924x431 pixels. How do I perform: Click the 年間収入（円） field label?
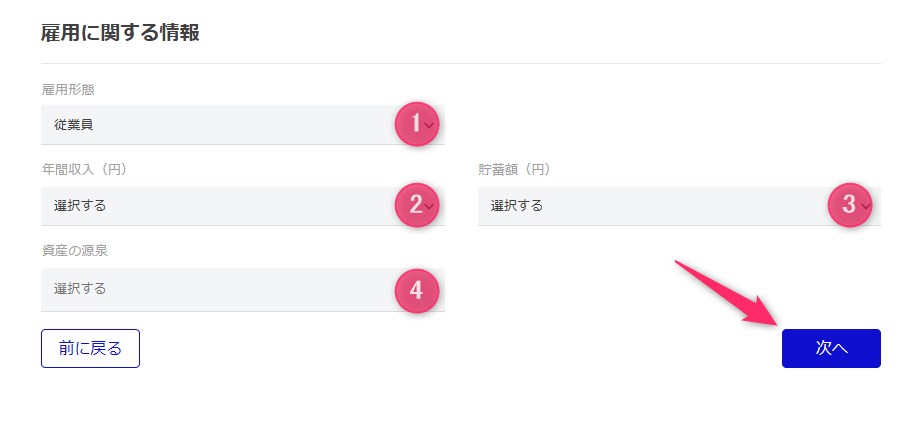tap(84, 169)
